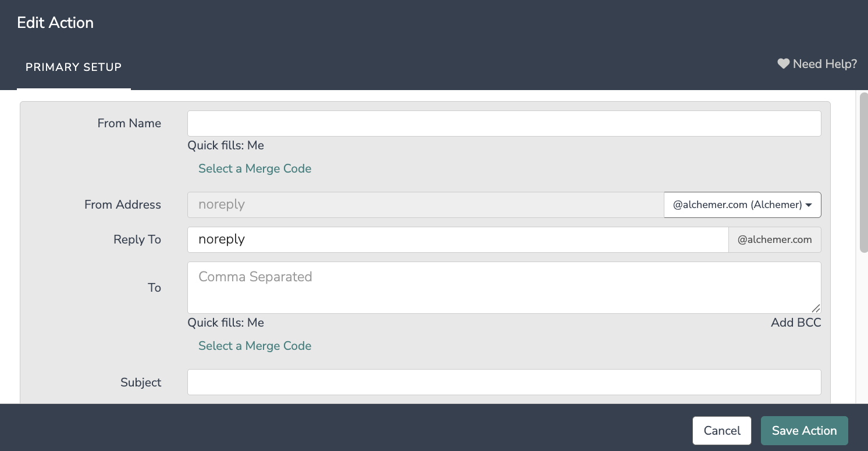Select the Me quick fill under From Name

[255, 145]
